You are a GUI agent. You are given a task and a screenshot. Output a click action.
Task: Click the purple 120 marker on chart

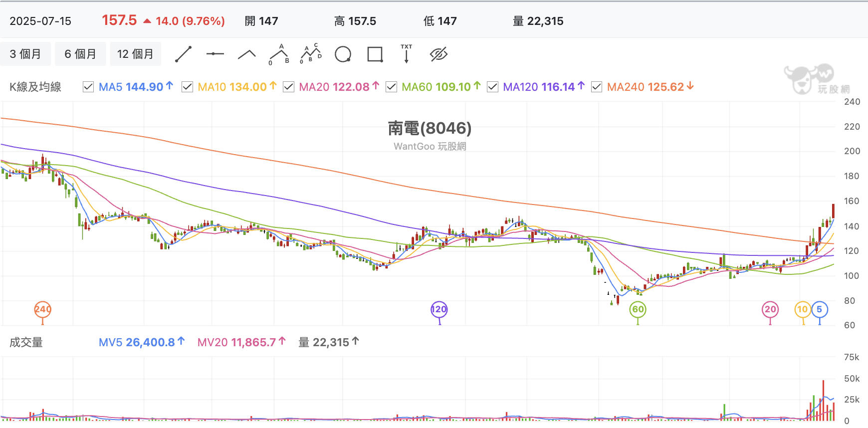pos(439,310)
